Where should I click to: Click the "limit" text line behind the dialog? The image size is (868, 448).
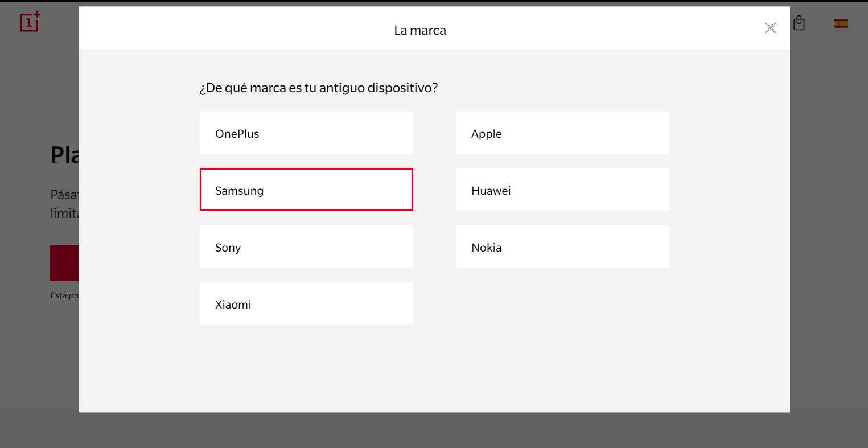click(x=64, y=214)
